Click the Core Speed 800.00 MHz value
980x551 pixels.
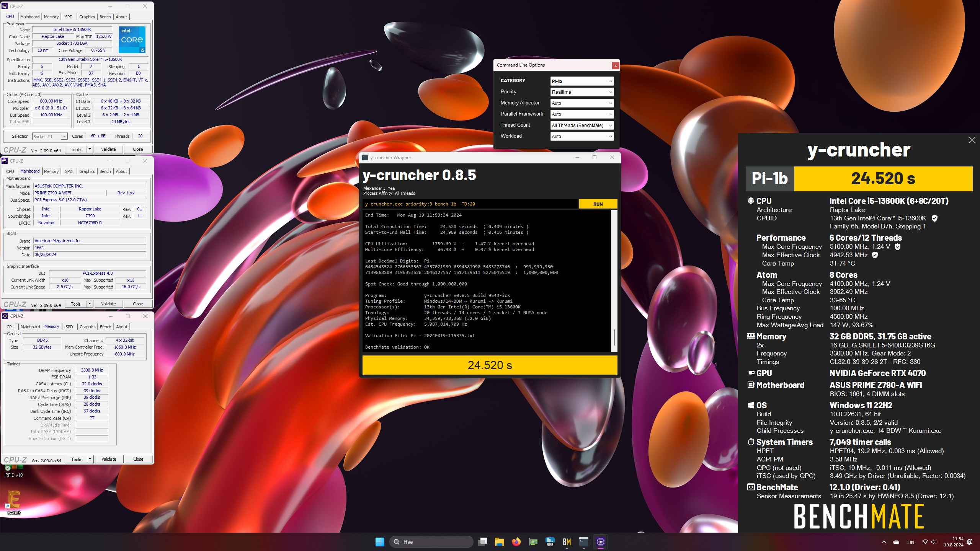51,101
